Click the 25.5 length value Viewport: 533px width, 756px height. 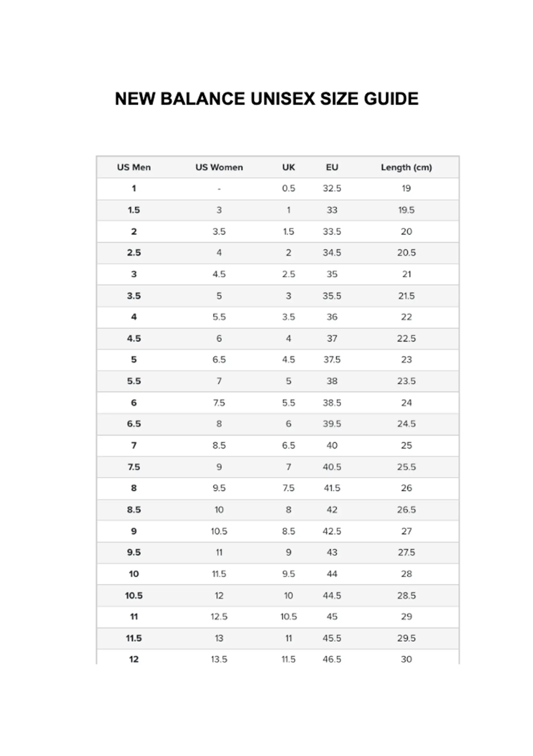(x=406, y=467)
